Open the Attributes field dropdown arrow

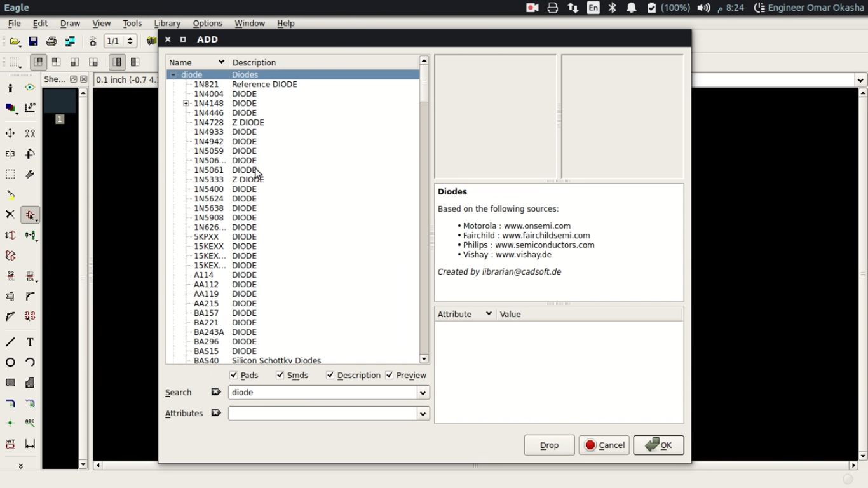click(x=423, y=414)
